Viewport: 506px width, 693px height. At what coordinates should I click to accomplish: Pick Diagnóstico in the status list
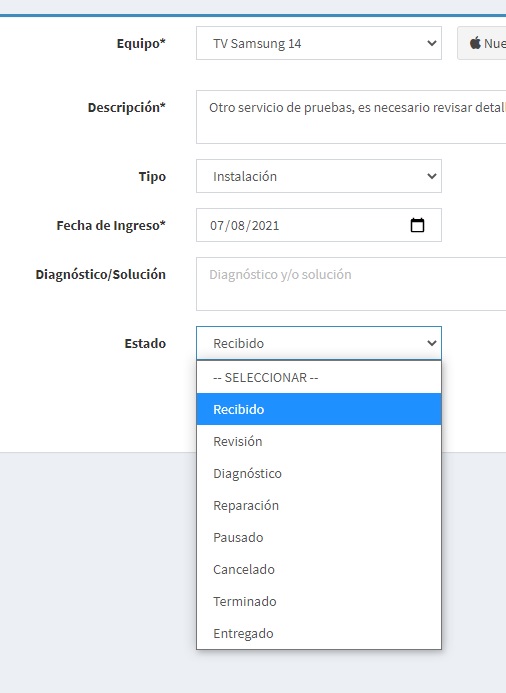tap(319, 473)
